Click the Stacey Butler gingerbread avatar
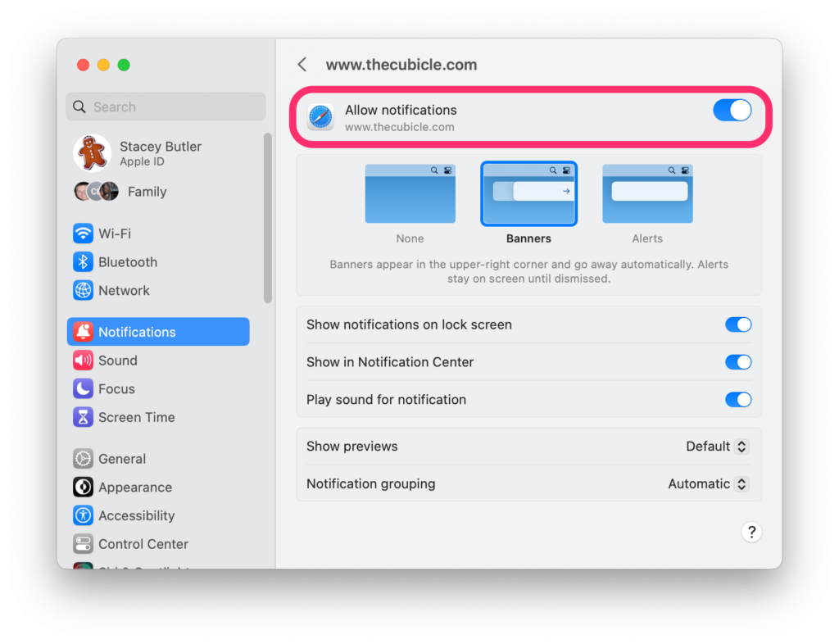 [x=92, y=153]
